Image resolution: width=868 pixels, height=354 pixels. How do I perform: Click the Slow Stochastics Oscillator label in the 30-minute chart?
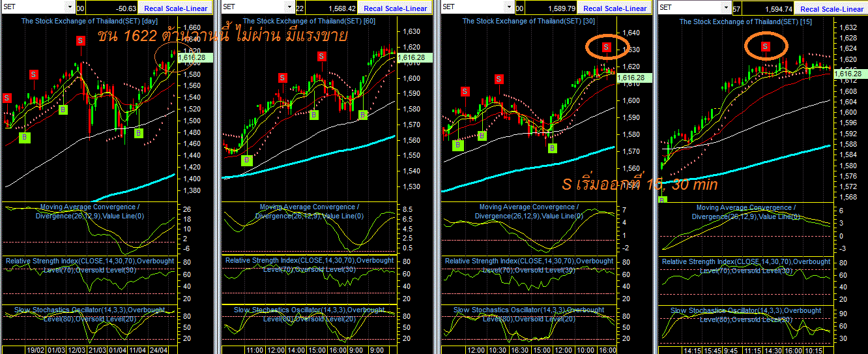coord(528,314)
